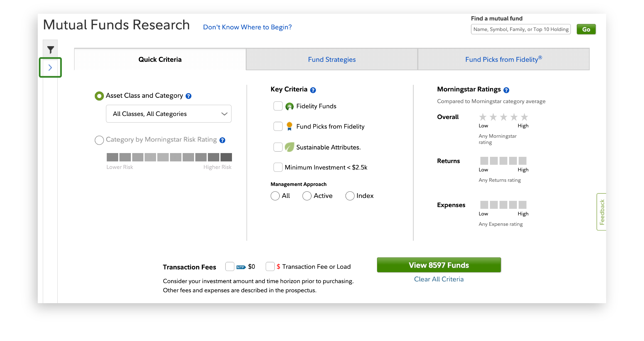Image resolution: width=644 pixels, height=341 pixels.
Task: Click the lowest risk bar segment
Action: tap(112, 157)
